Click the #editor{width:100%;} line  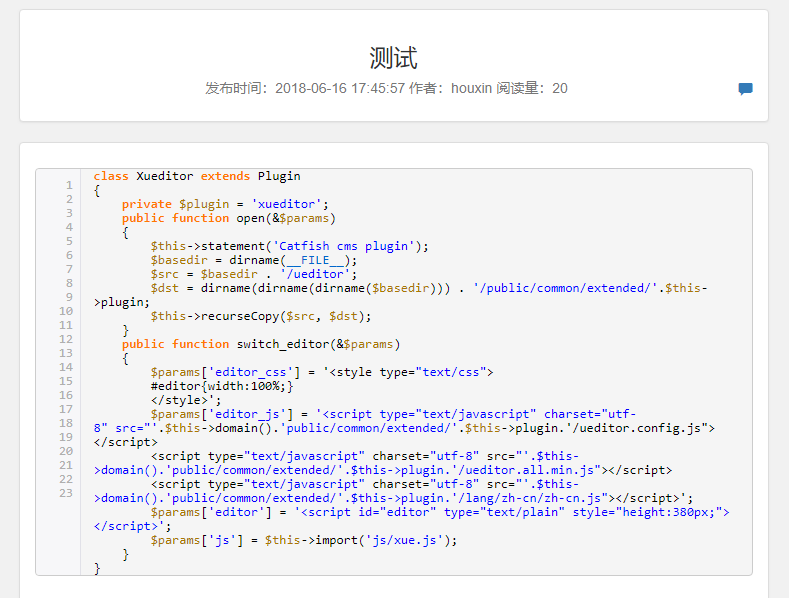coord(221,386)
